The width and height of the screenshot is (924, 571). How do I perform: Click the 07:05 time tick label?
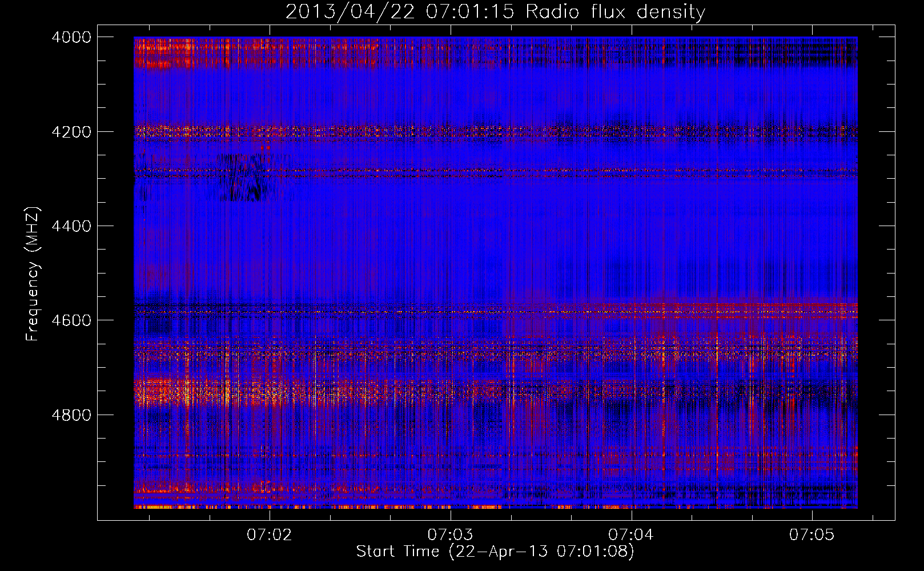point(812,534)
